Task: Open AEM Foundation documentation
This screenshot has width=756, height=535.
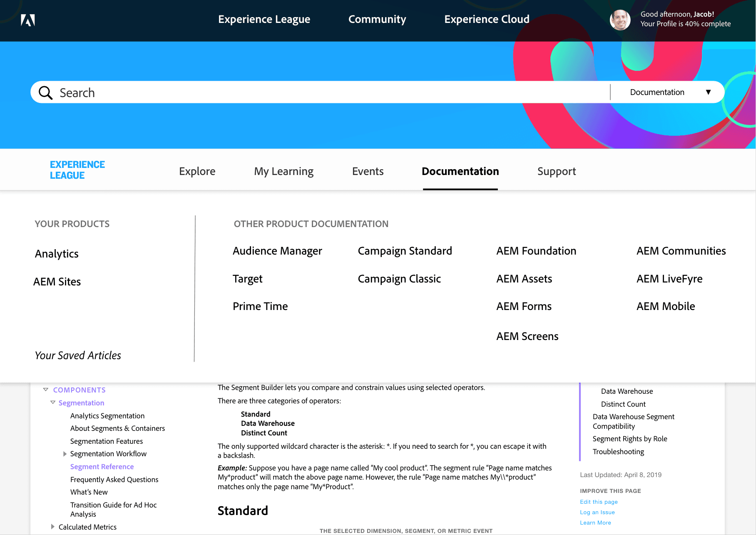Action: point(536,251)
